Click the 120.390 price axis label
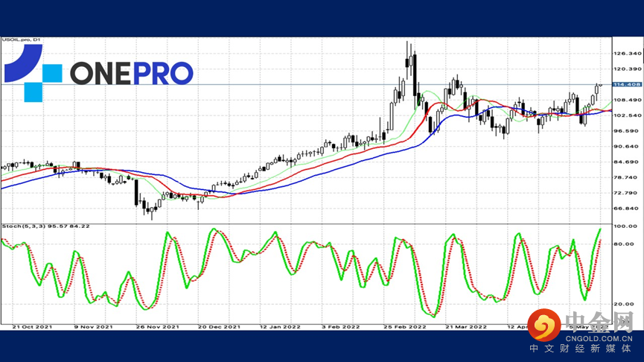 click(x=627, y=69)
